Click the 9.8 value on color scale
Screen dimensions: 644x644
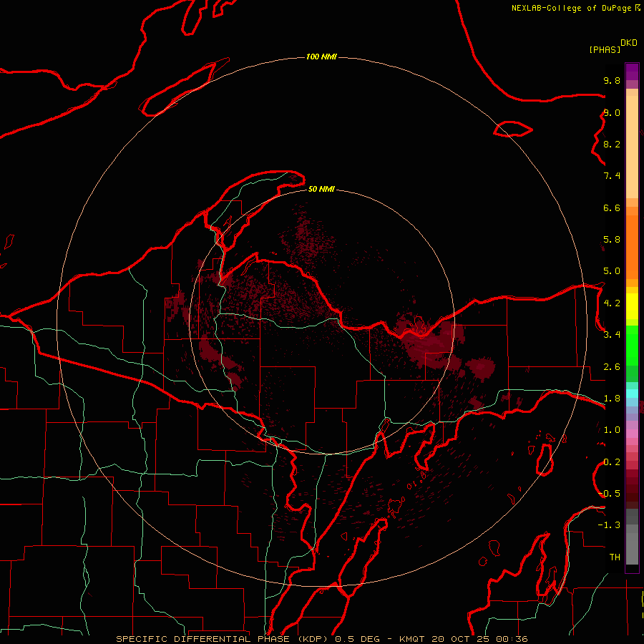(612, 80)
